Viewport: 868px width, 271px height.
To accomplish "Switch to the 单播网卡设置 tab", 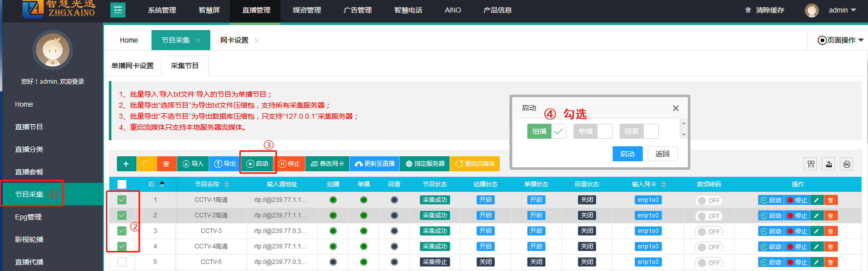I will coord(132,66).
